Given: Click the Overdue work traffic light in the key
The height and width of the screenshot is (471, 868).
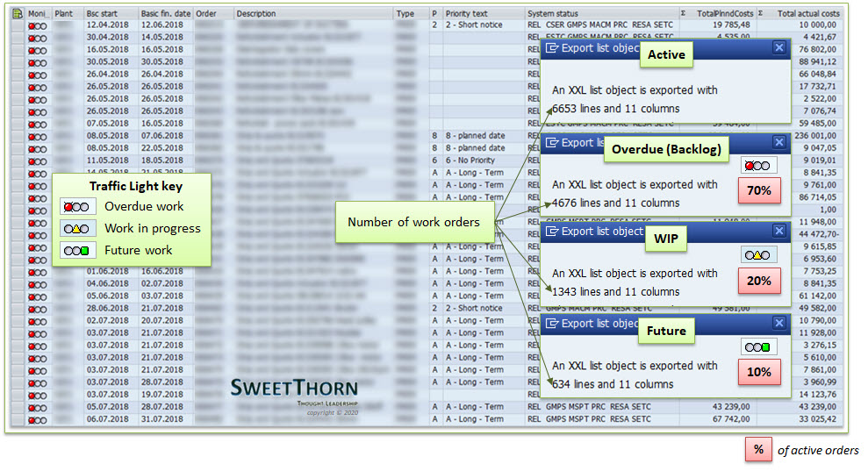Looking at the screenshot, I should (75, 207).
